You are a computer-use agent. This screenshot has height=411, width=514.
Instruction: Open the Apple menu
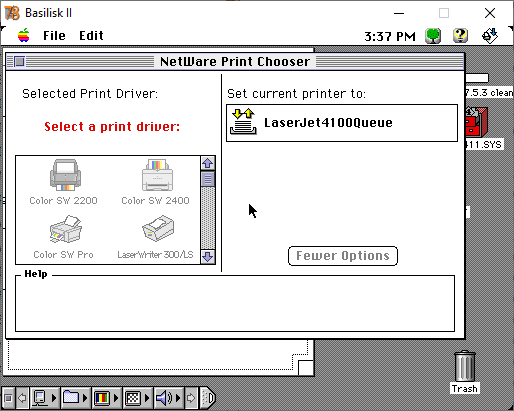(x=24, y=35)
